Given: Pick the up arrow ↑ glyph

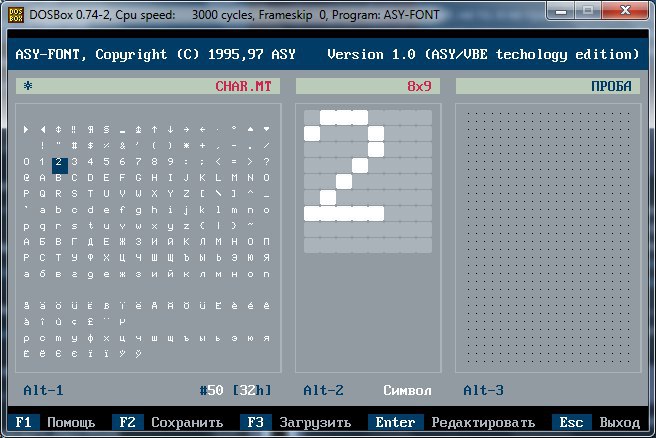Looking at the screenshot, I should 154,130.
